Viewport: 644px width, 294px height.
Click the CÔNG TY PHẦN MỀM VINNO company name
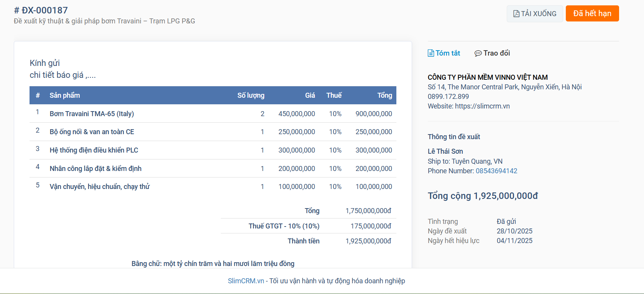click(x=488, y=77)
